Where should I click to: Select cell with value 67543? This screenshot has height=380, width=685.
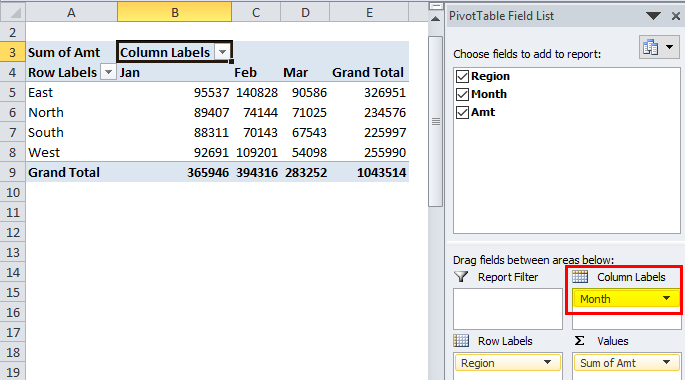coord(305,133)
